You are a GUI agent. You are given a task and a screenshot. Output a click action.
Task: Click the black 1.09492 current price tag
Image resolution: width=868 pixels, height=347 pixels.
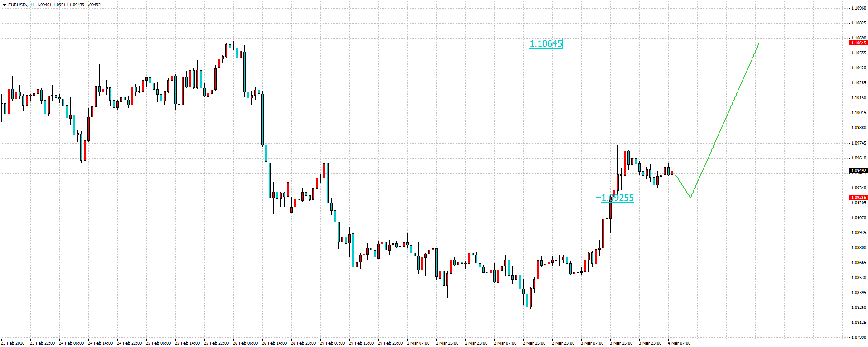[x=858, y=171]
